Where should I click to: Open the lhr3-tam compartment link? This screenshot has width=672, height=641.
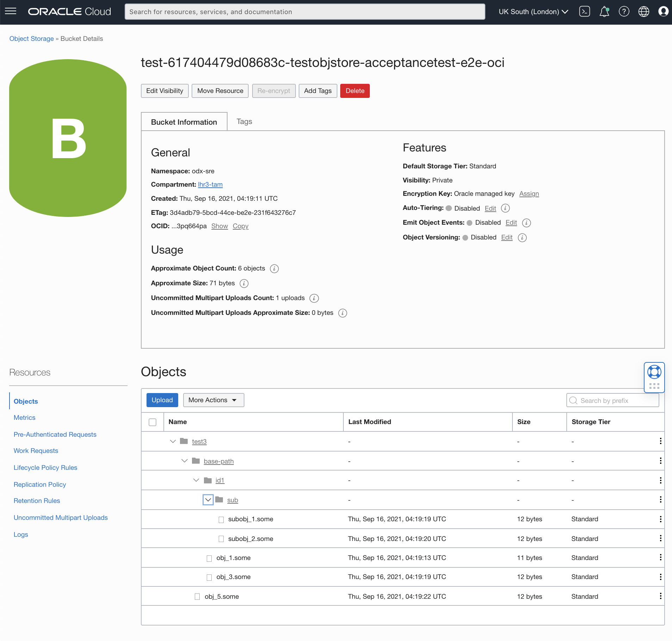point(210,185)
